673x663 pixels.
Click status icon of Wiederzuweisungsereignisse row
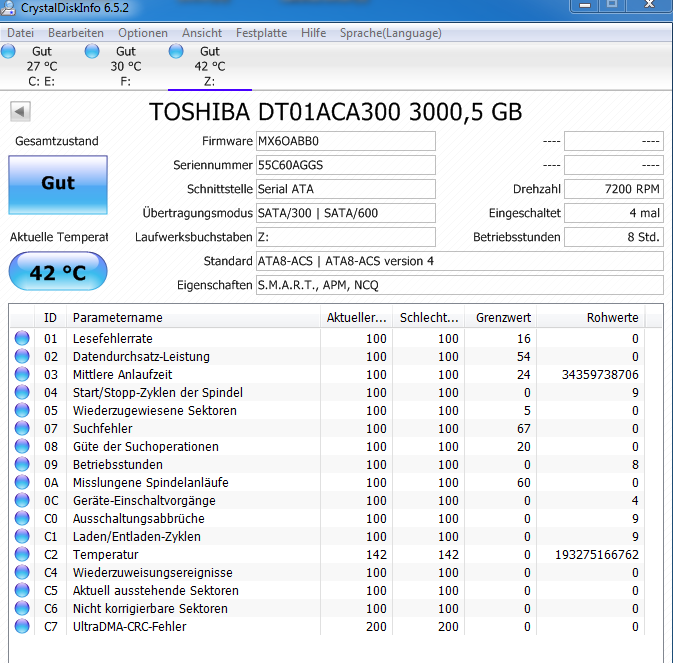tap(22, 572)
